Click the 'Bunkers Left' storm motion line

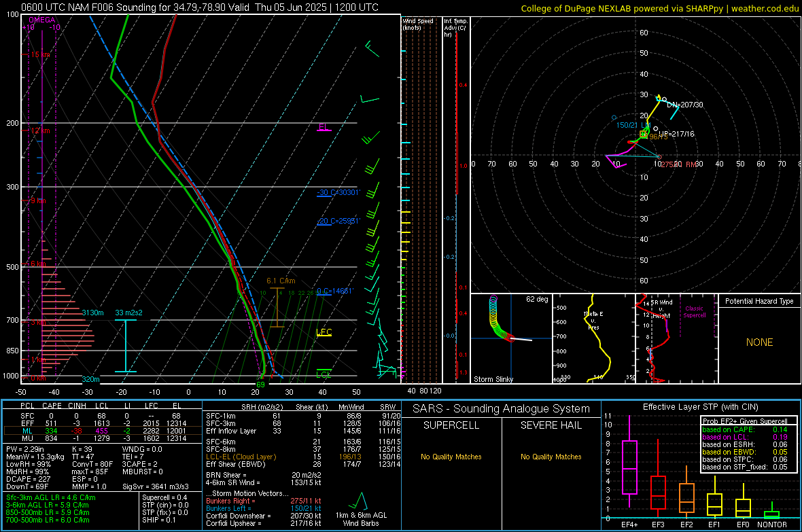(x=264, y=508)
